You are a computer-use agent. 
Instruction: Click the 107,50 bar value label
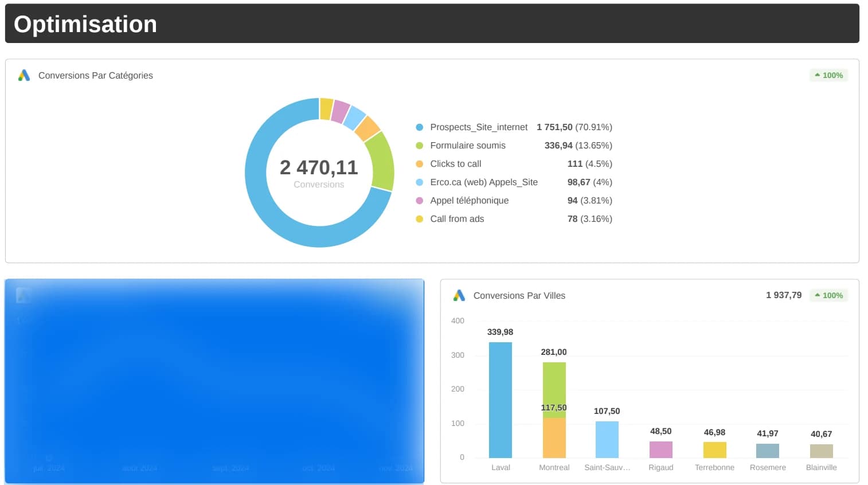click(607, 411)
